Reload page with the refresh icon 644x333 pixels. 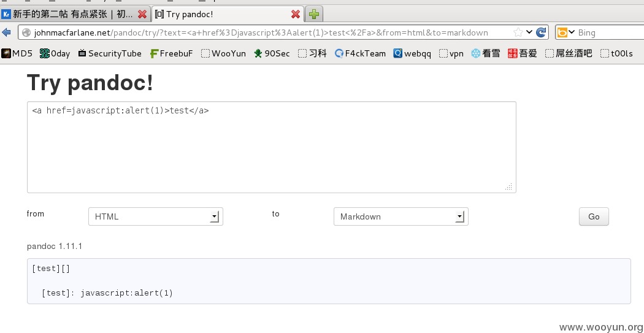tap(542, 33)
